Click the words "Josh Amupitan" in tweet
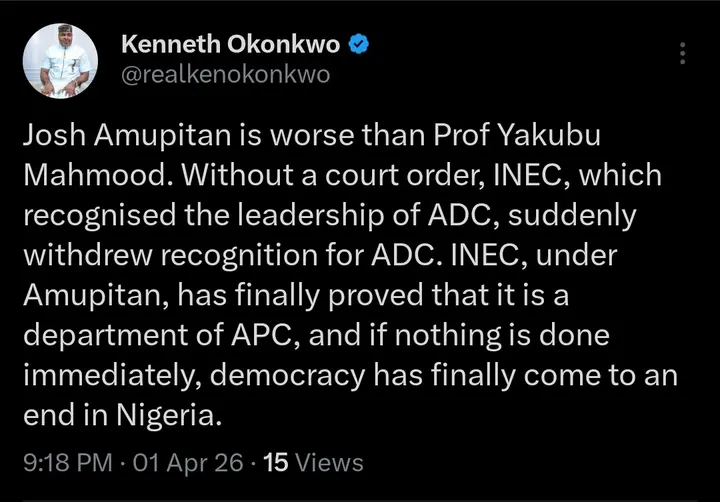The height and width of the screenshot is (502, 720). (123, 138)
